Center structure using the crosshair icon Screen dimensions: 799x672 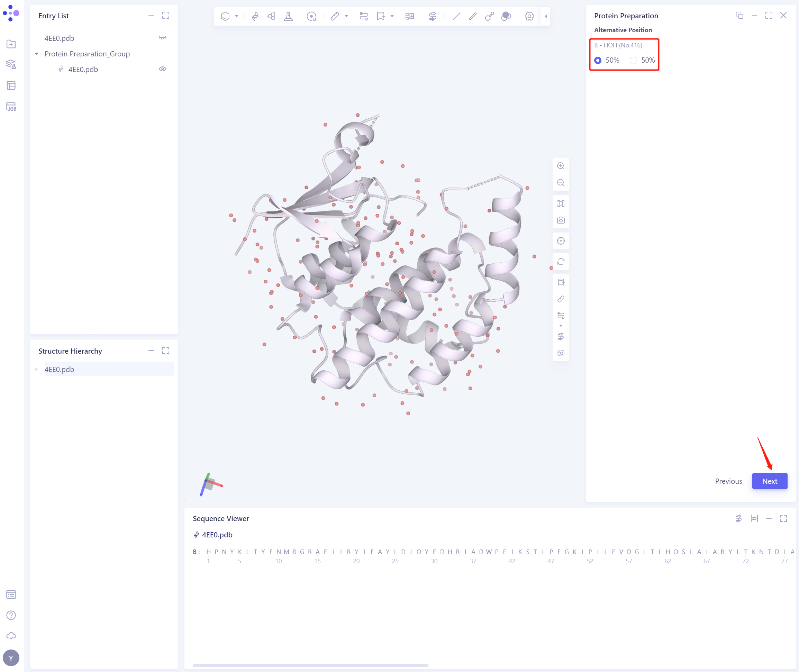coord(561,240)
